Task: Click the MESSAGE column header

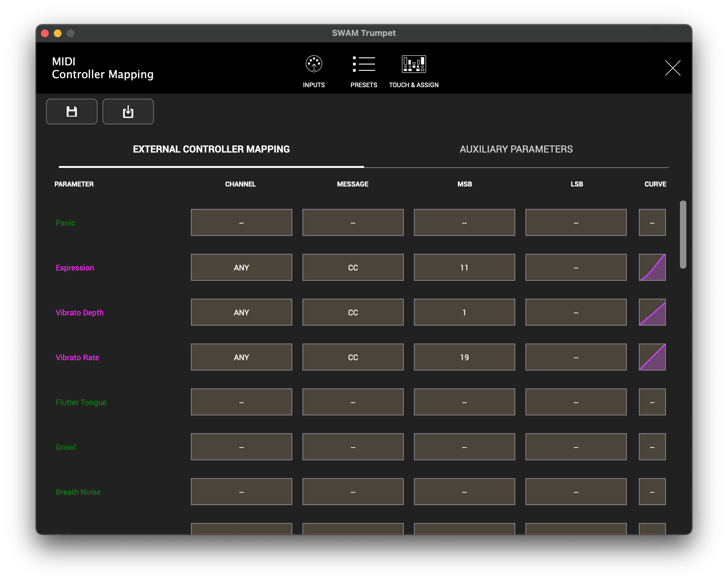Action: [x=352, y=184]
